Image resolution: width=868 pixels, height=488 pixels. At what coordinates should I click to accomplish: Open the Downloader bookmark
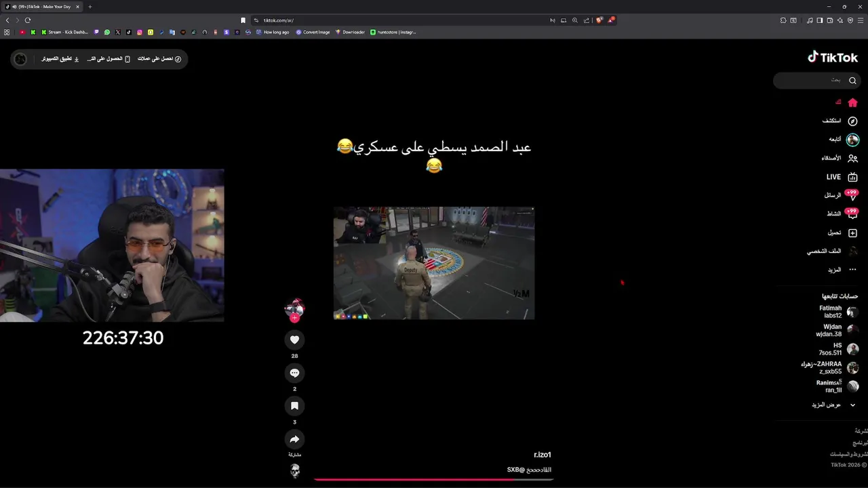[x=350, y=32]
